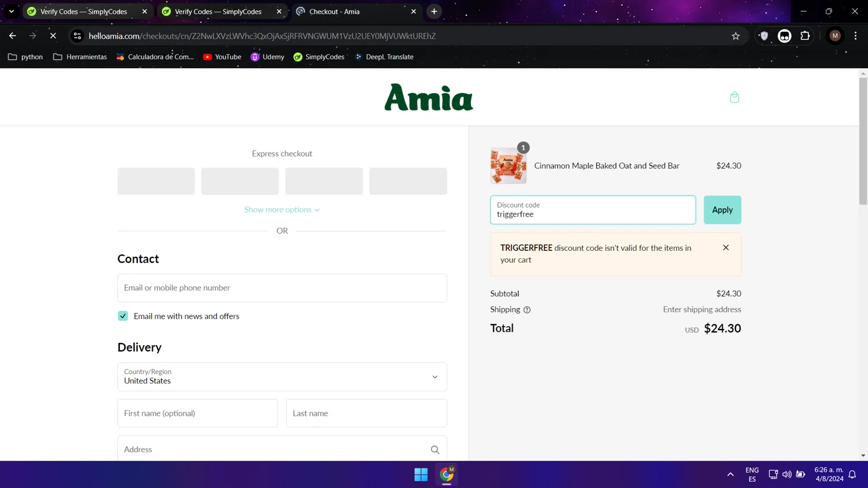Click the second express checkout button placeholder
Screen dimensions: 868x488
tap(240, 181)
